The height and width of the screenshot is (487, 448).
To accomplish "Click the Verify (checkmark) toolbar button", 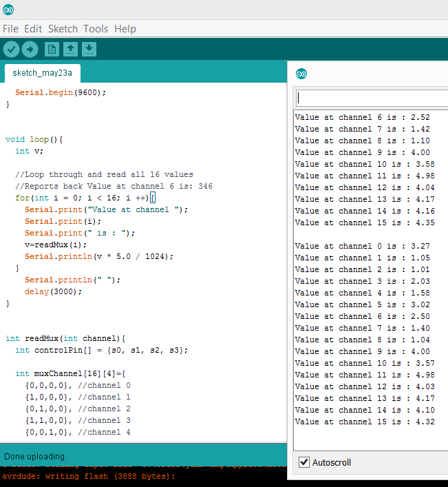I will click(12, 49).
